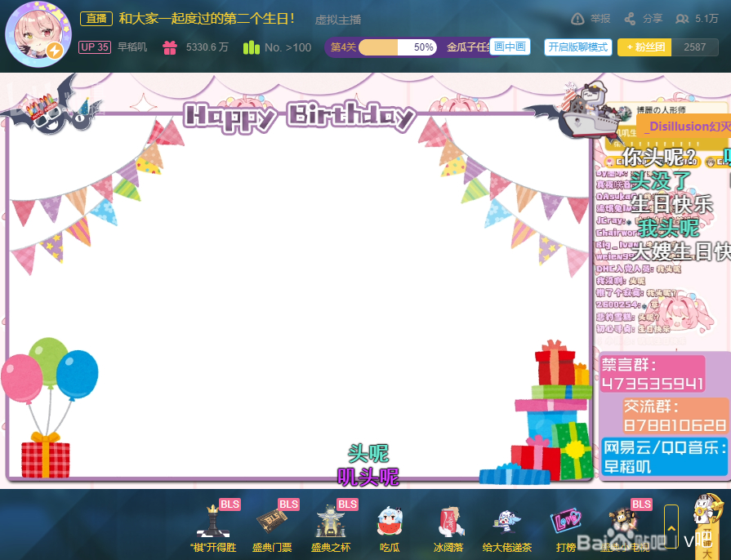Click the 交流群 878810628 orange info box
The width and height of the screenshot is (731, 560).
click(x=675, y=416)
